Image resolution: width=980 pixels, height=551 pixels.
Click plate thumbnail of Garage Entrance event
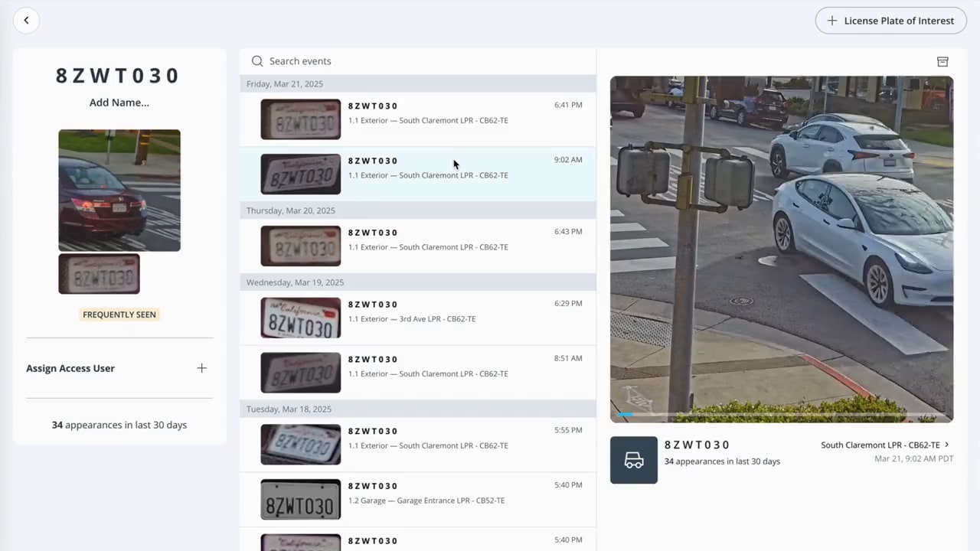pyautogui.click(x=301, y=500)
